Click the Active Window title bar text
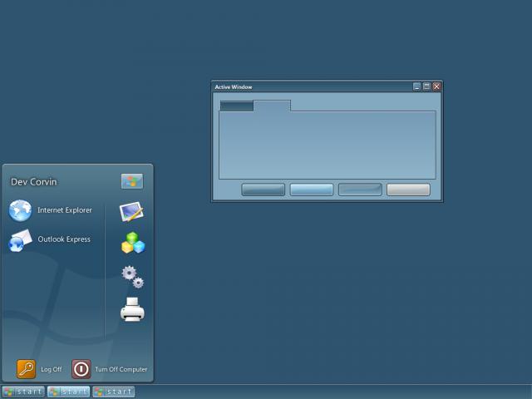Screen dimensions: 532x399 pyautogui.click(x=234, y=87)
